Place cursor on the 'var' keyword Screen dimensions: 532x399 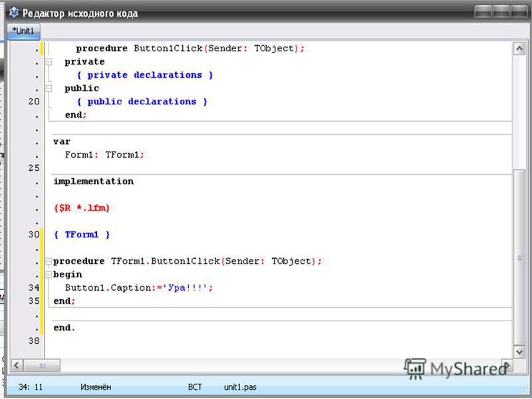coord(62,142)
